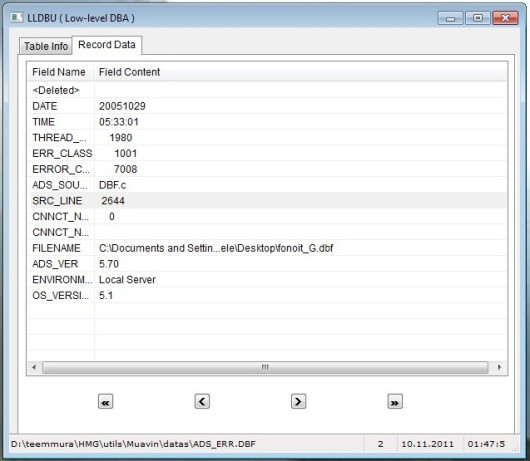Switch to the Table Info tab
Image resolution: width=530 pixels, height=461 pixels.
click(x=46, y=46)
